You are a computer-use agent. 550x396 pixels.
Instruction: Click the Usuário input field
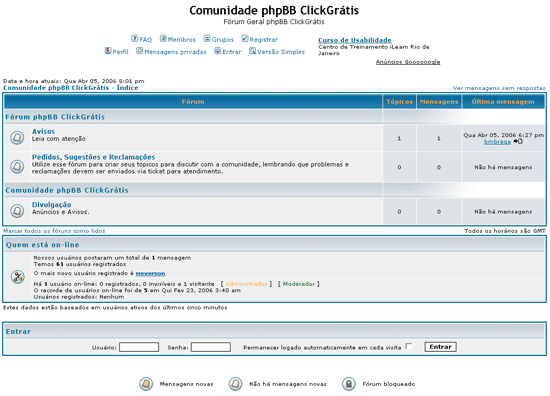139,347
